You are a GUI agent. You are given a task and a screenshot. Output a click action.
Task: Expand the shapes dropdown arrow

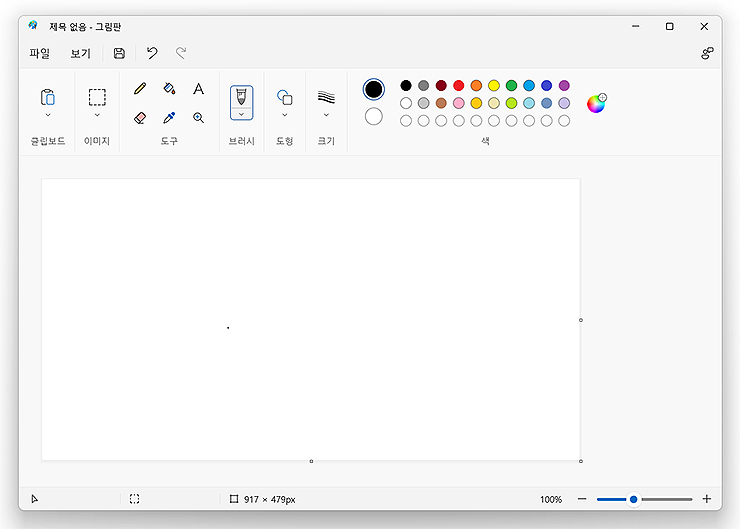pyautogui.click(x=285, y=115)
